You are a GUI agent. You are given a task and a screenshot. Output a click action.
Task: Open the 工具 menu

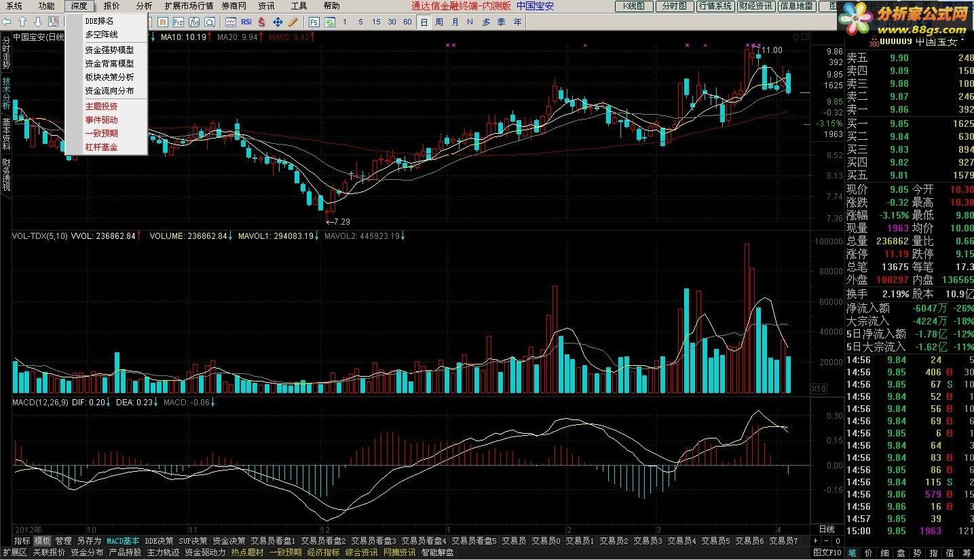[299, 5]
